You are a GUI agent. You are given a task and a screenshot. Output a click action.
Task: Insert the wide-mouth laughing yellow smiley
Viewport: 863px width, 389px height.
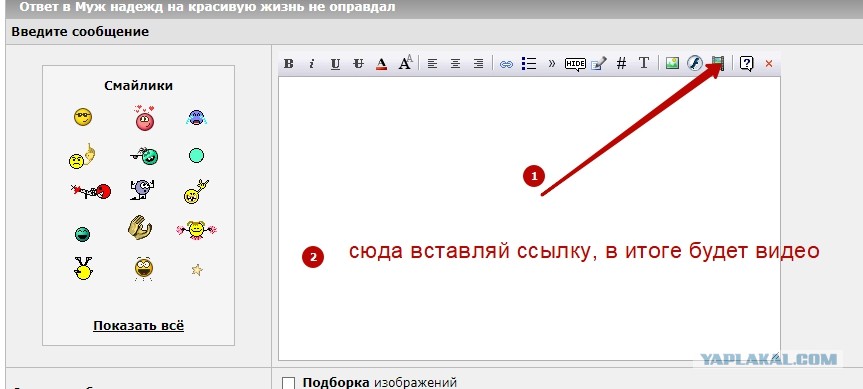pyautogui.click(x=144, y=269)
